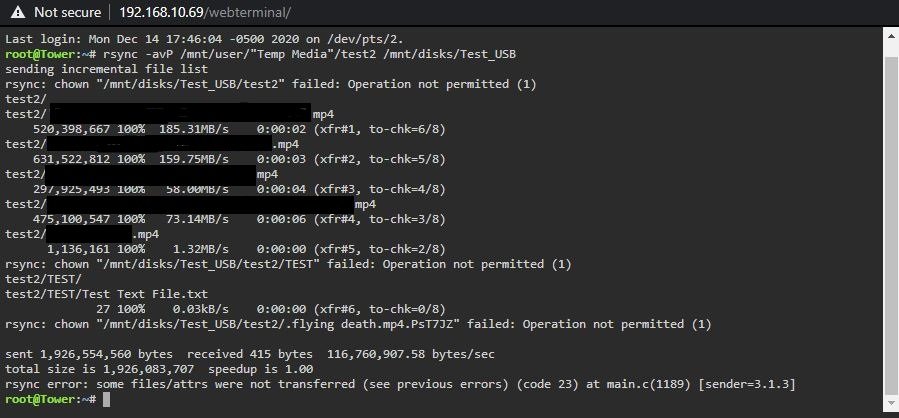899x418 pixels.
Task: Click the "Not secure" site info label
Action: pos(67,12)
